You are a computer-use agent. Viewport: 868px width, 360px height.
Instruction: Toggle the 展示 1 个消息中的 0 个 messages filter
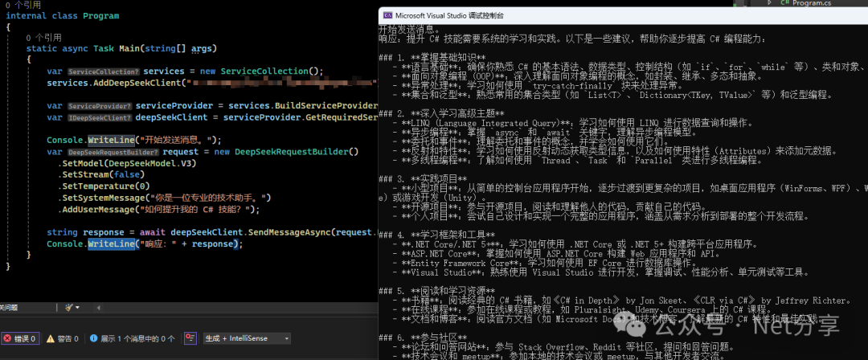133,338
